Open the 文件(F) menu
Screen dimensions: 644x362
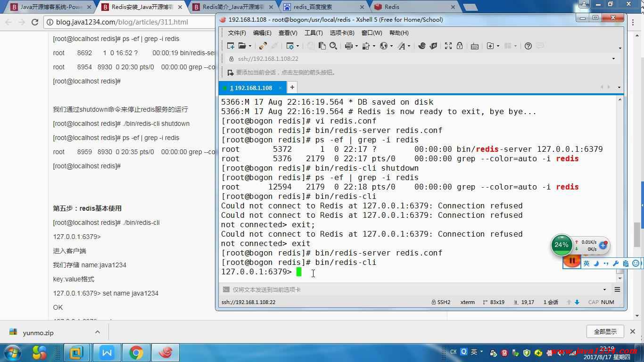click(237, 33)
